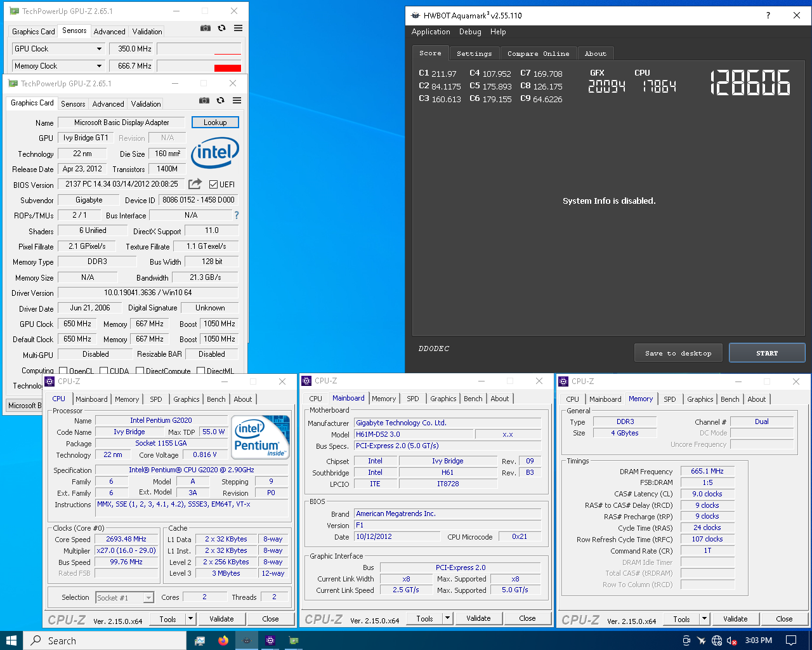Click the Intel Pentium inside logo in CPU-Z
Screen dimensions: 812x650
tap(260, 437)
